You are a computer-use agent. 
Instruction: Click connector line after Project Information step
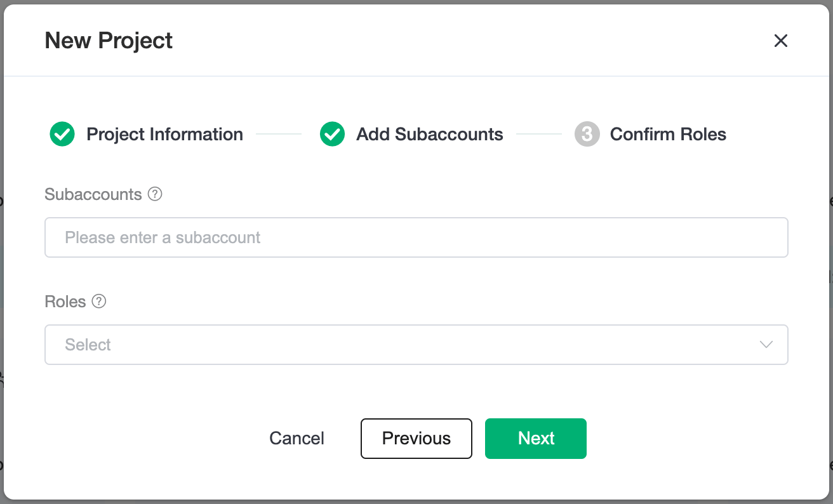278,135
